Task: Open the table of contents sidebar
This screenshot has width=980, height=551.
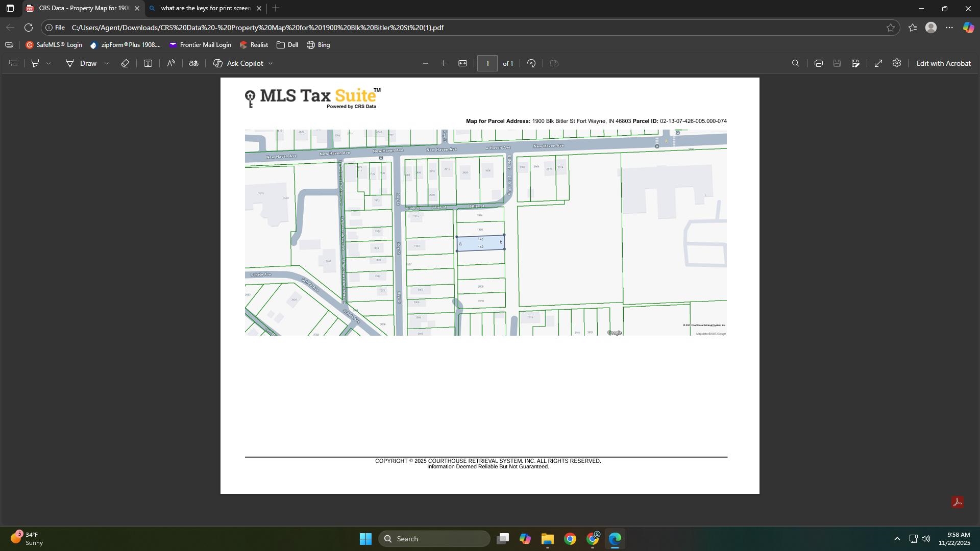Action: [14, 63]
